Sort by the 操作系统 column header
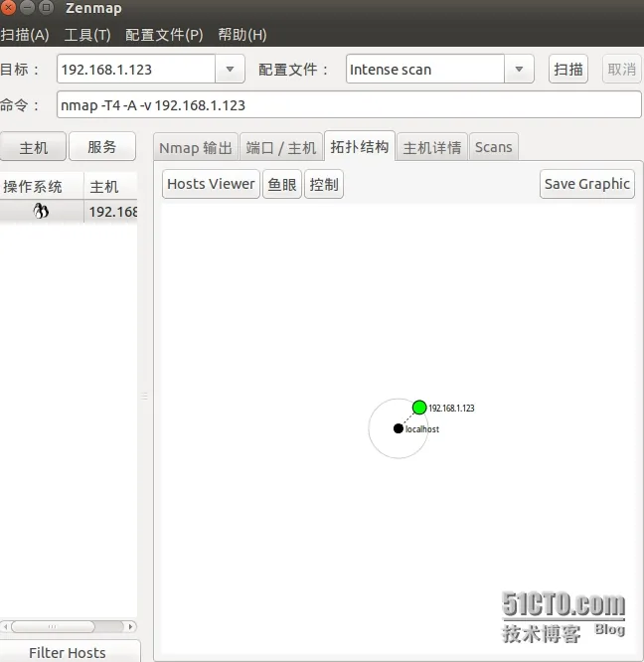 [42, 186]
